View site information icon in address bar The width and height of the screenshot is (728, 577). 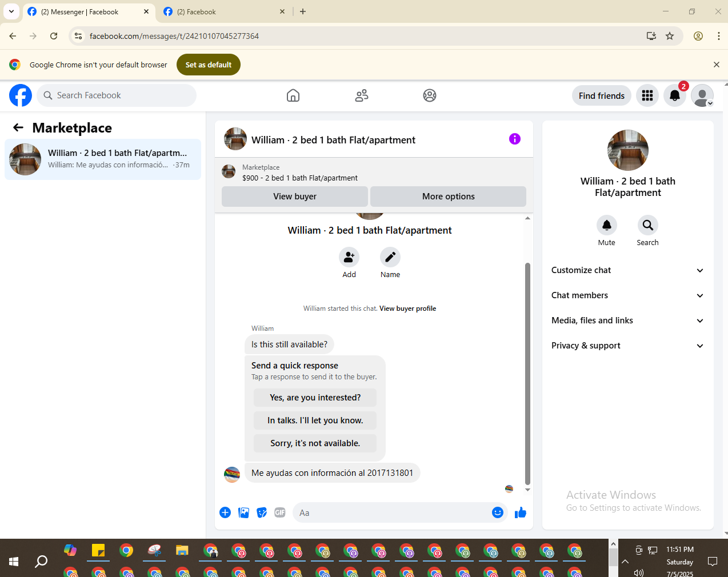click(78, 36)
